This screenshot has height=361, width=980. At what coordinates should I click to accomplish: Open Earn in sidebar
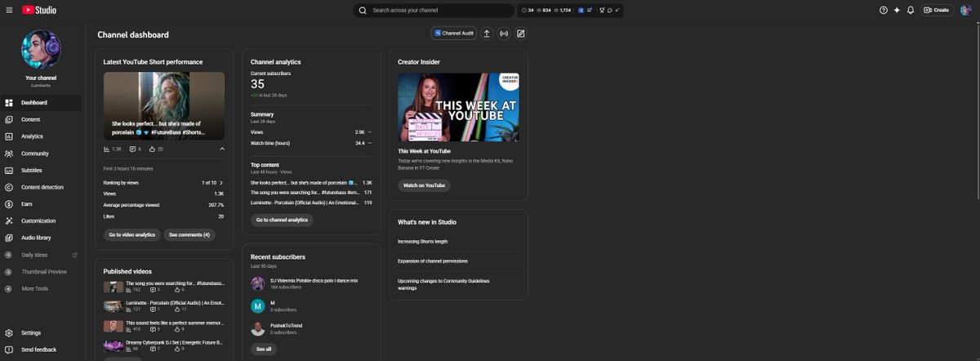pyautogui.click(x=41, y=204)
